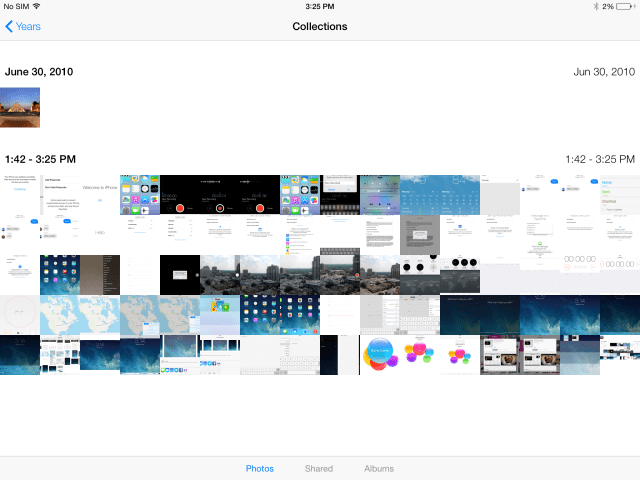Switch to the Shared tab

[x=319, y=468]
